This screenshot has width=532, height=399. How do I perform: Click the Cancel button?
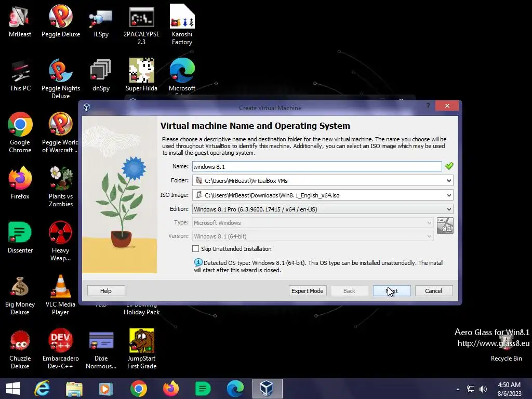(434, 291)
